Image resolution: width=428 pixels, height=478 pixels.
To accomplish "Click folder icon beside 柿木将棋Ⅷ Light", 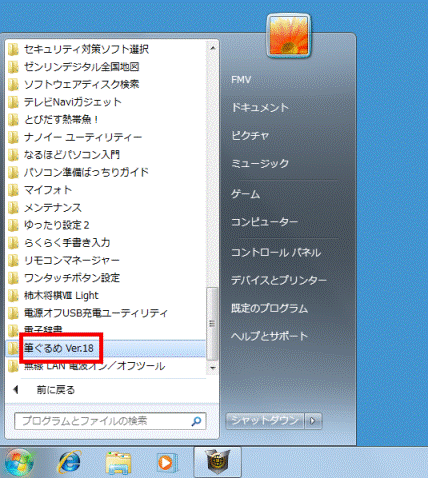I will pyautogui.click(x=13, y=295).
